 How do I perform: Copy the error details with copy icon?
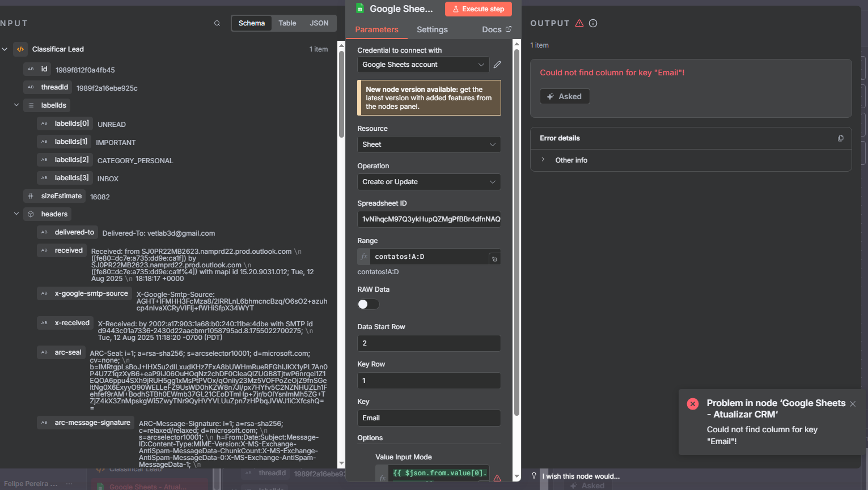[840, 138]
